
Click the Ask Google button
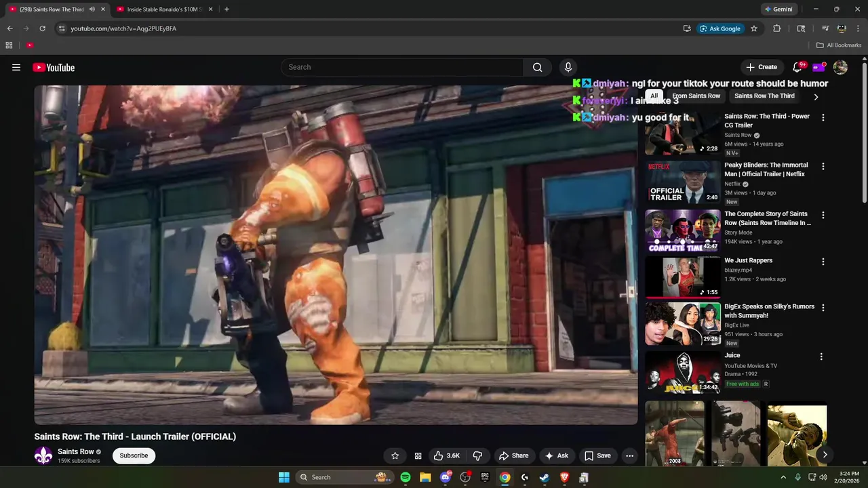720,28
